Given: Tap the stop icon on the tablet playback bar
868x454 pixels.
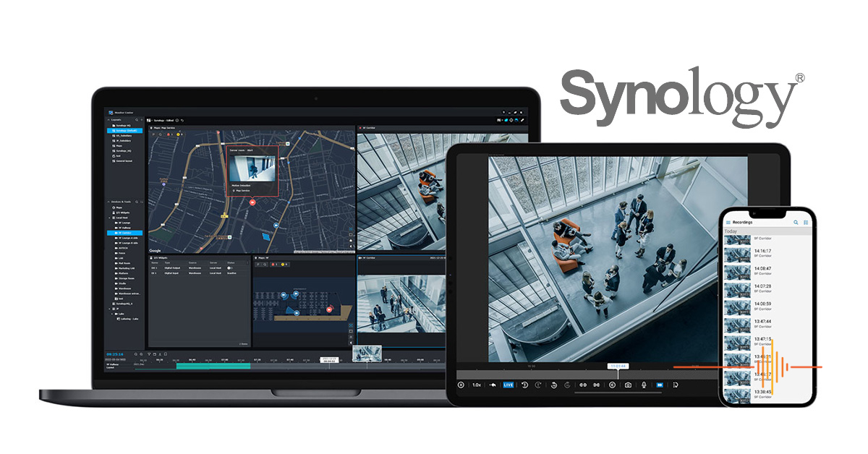Looking at the screenshot, I should 461,385.
